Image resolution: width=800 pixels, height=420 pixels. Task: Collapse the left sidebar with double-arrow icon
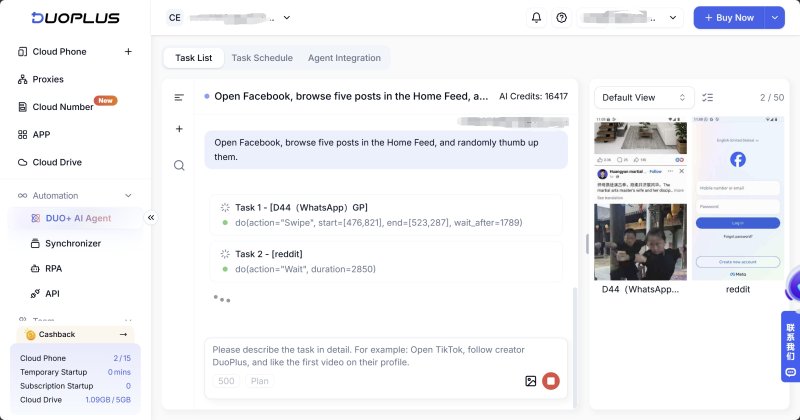151,218
